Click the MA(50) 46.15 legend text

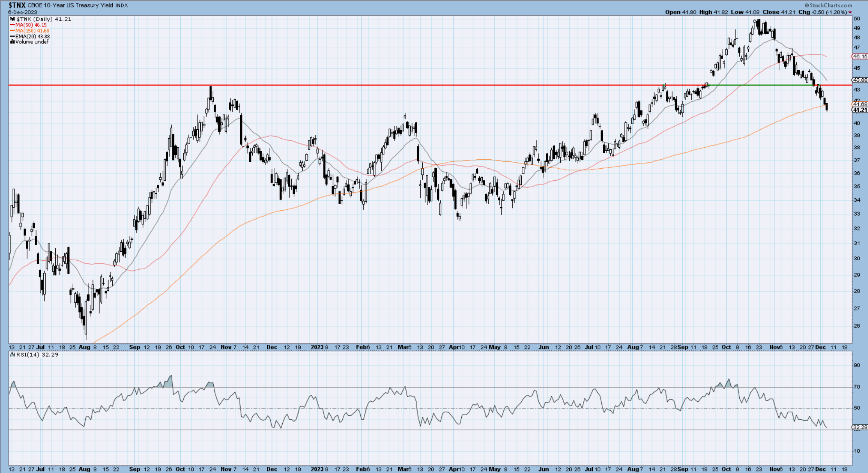point(31,25)
